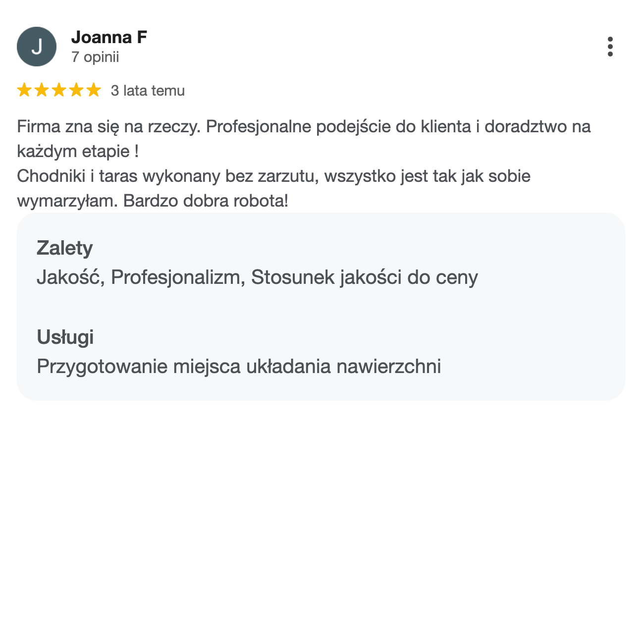Click the sentence "Firma zna się na rzeczy"
This screenshot has width=644, height=644.
click(x=108, y=127)
